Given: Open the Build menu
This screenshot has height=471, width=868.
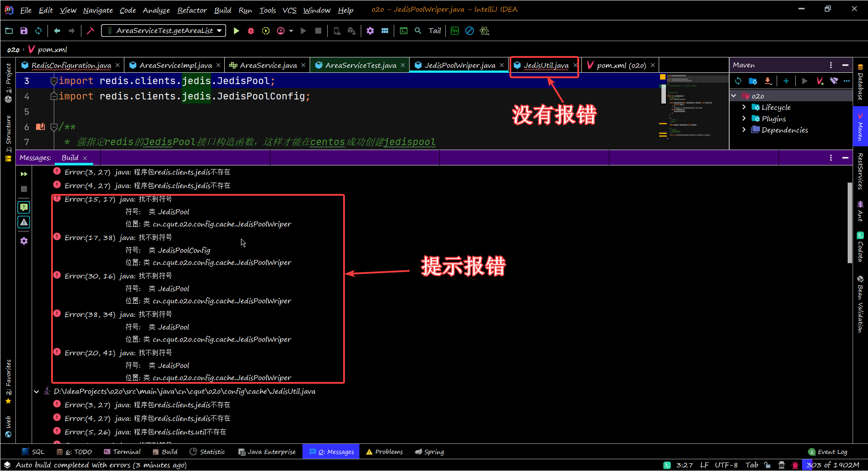Looking at the screenshot, I should pyautogui.click(x=222, y=10).
